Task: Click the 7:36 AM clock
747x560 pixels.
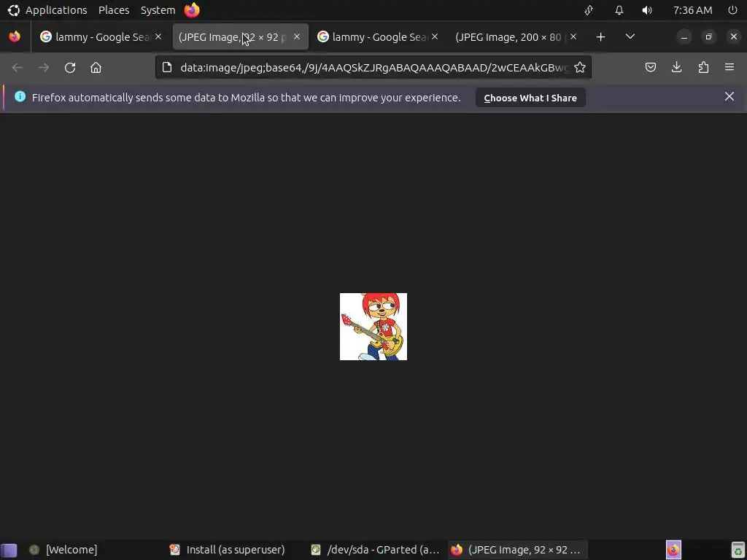Action: (693, 10)
